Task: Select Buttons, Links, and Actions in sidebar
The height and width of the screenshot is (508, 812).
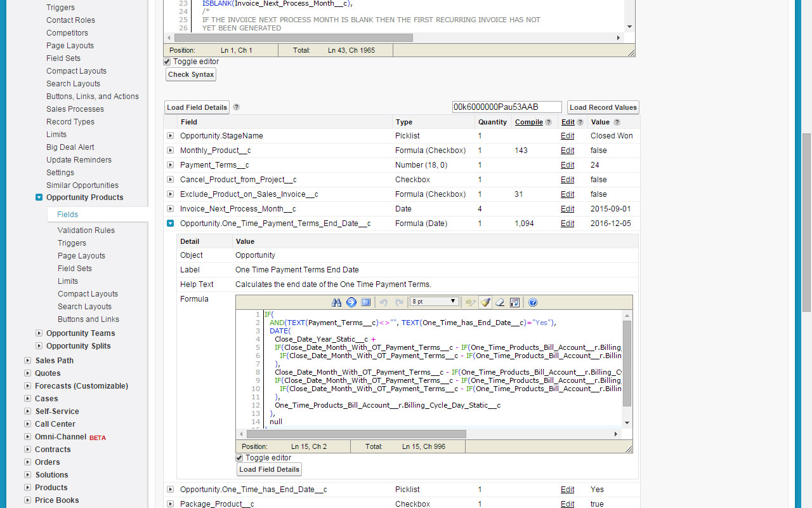Action: coord(92,97)
